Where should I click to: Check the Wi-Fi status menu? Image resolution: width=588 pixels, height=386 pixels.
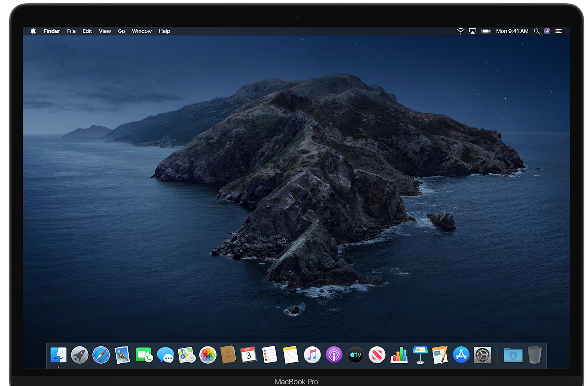coord(460,31)
